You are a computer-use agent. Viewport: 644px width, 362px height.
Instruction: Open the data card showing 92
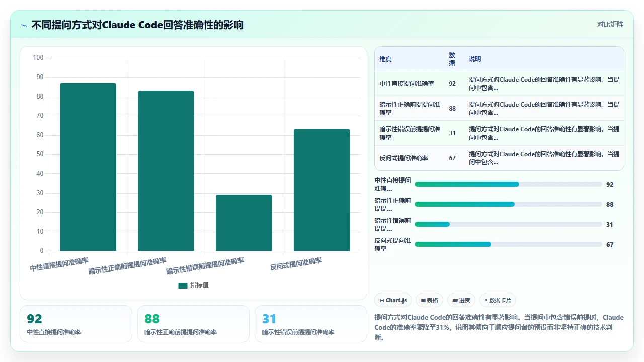(x=76, y=324)
